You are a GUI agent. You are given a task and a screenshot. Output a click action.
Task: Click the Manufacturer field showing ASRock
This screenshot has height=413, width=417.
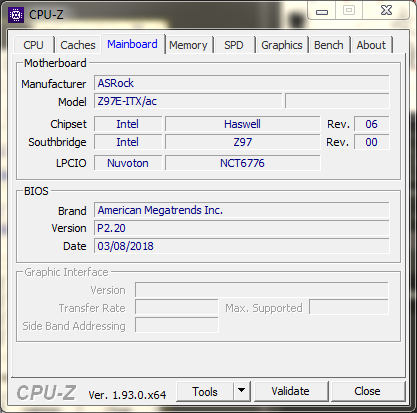(x=242, y=83)
